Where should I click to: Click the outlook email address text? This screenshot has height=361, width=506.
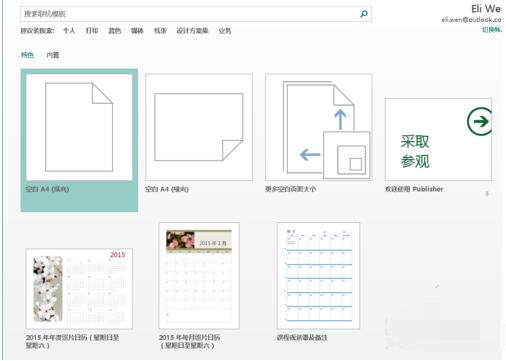pos(471,20)
